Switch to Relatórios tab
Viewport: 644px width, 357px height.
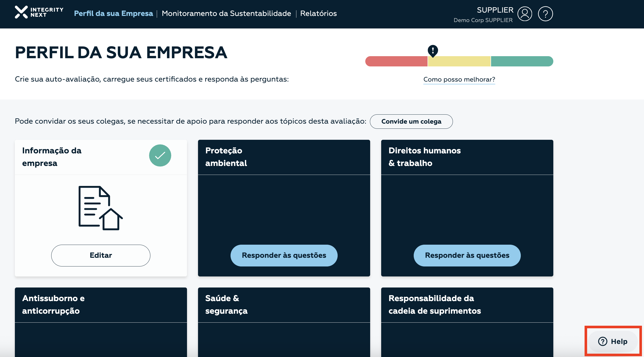(318, 13)
